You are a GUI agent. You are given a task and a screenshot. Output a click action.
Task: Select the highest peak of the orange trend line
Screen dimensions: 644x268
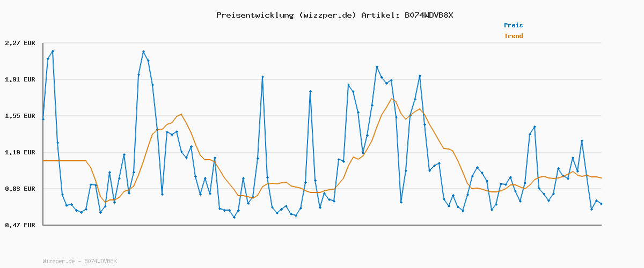click(392, 99)
